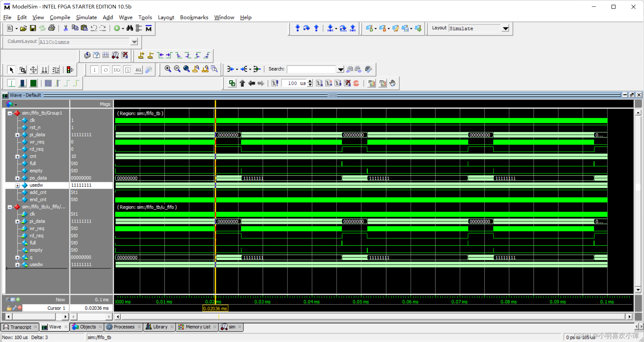
Task: Select the Zoom Out tool
Action: pyautogui.click(x=177, y=69)
